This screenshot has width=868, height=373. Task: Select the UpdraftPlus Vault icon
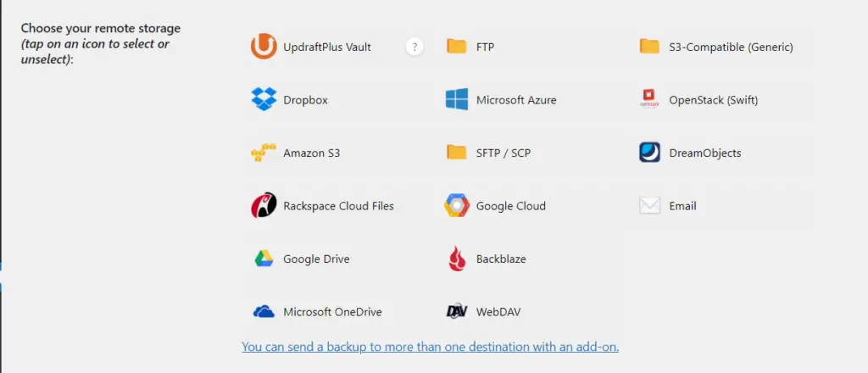pos(264,47)
